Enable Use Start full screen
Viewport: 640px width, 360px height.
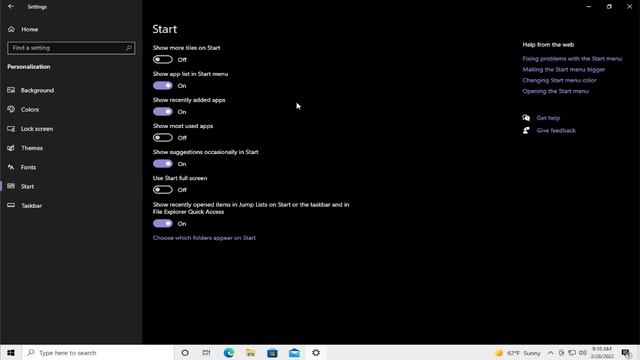(x=163, y=190)
